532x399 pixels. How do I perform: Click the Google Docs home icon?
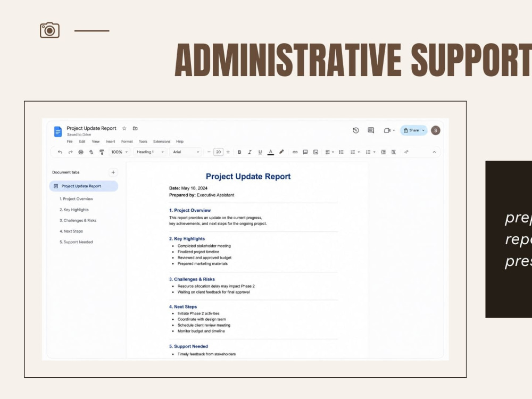coord(58,131)
